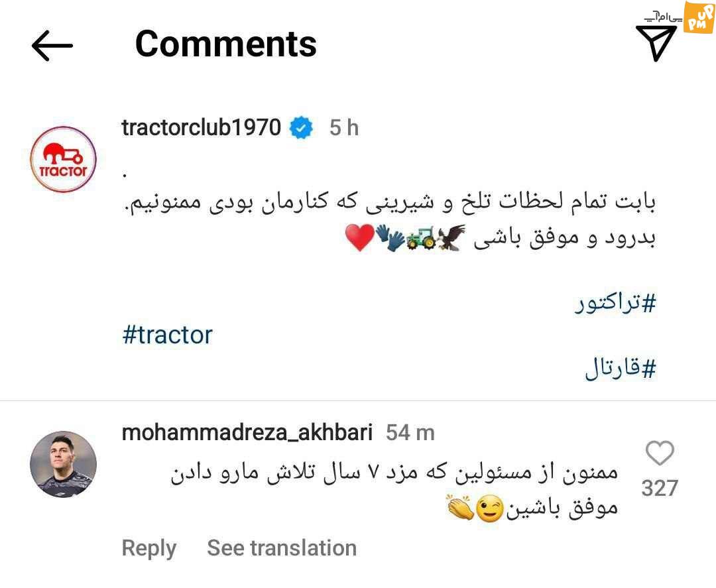716x588 pixels.
Task: Click the blue verified badge
Action: [302, 128]
